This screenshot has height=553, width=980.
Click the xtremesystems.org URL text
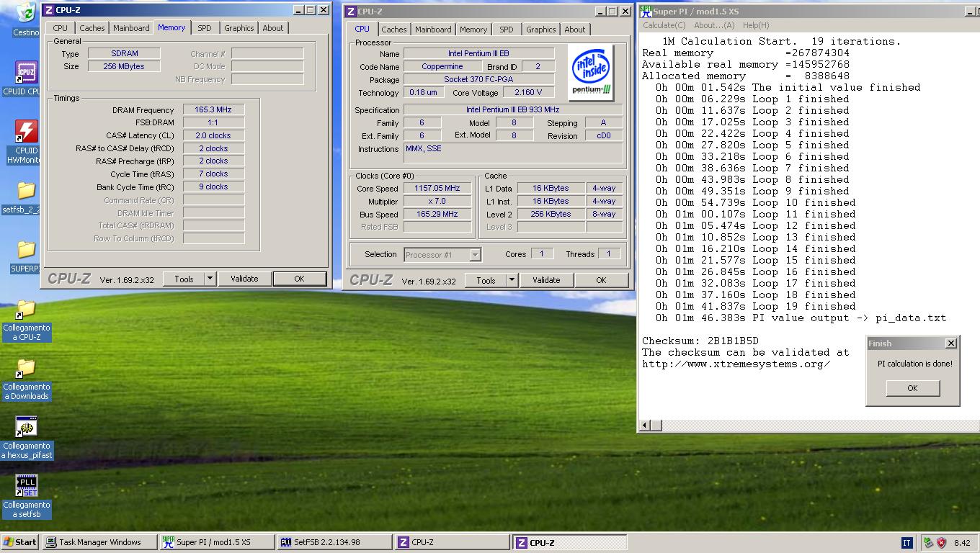[736, 364]
